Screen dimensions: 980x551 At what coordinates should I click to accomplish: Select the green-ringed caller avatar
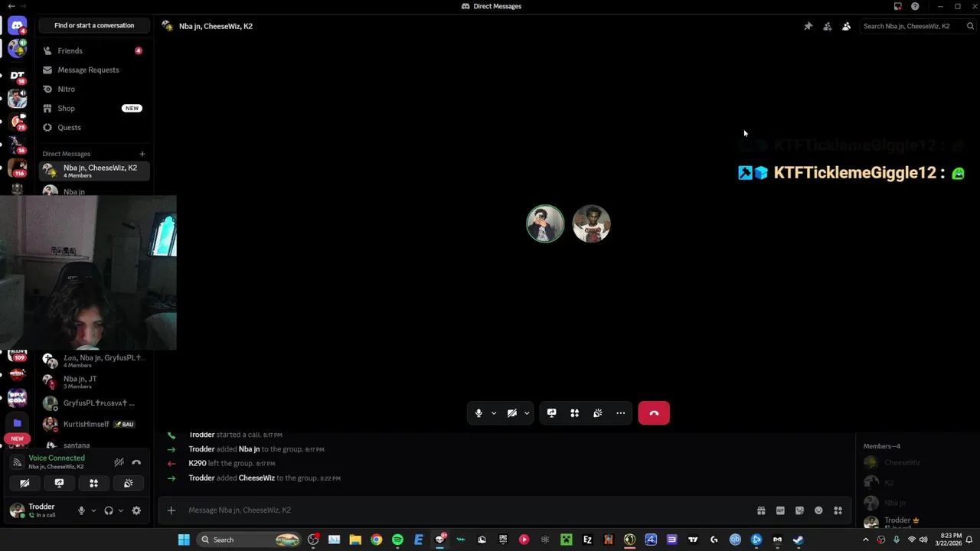click(x=545, y=223)
